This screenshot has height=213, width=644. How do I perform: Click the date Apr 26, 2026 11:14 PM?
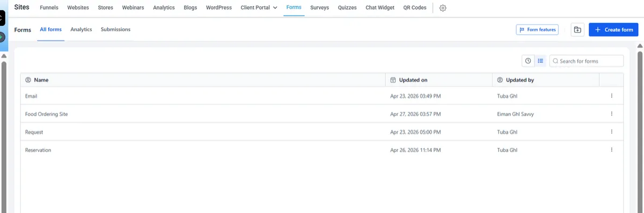[415, 150]
